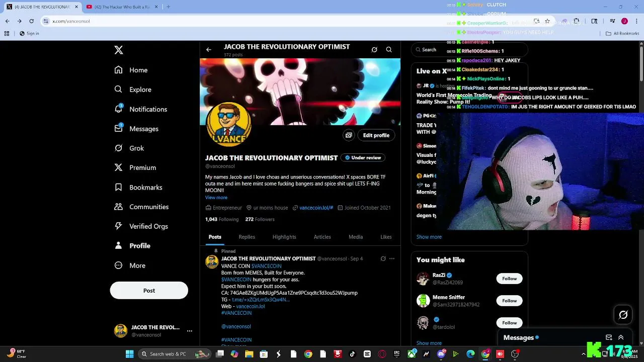Image resolution: width=644 pixels, height=362 pixels.
Task: Open Profile in the sidebar
Action: [x=132, y=246]
